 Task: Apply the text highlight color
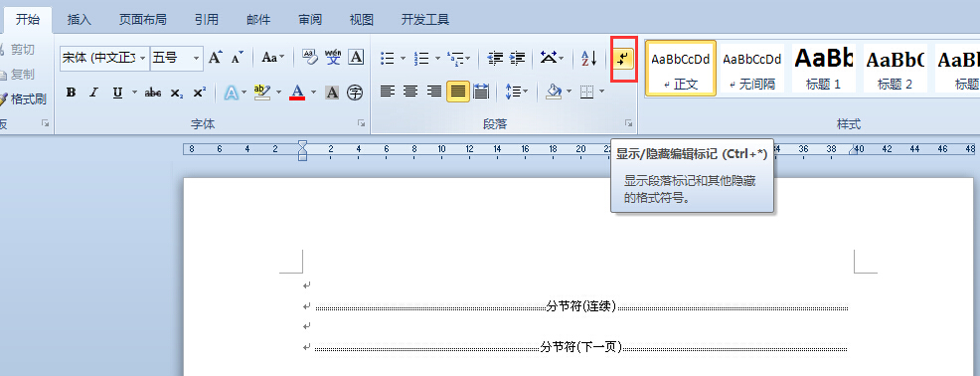262,93
